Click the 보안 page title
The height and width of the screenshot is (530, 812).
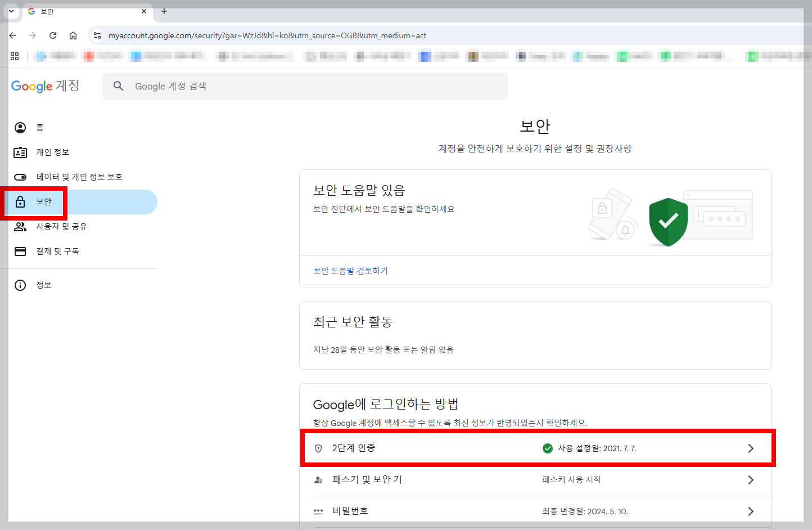point(535,127)
